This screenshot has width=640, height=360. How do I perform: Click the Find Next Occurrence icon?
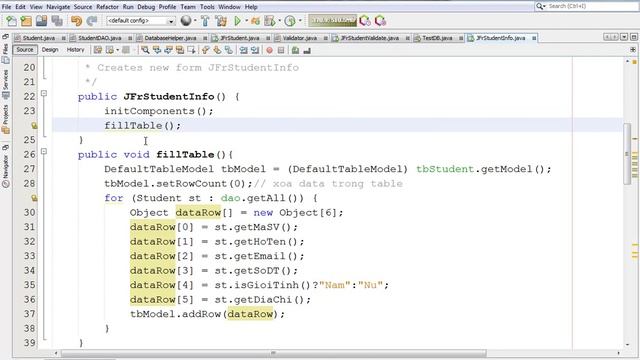tap(168, 50)
